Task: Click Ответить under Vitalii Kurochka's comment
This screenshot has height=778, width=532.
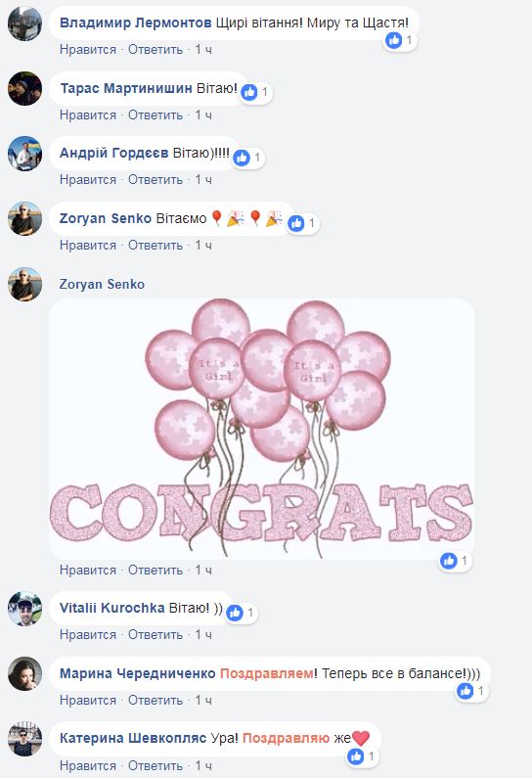Action: click(155, 634)
